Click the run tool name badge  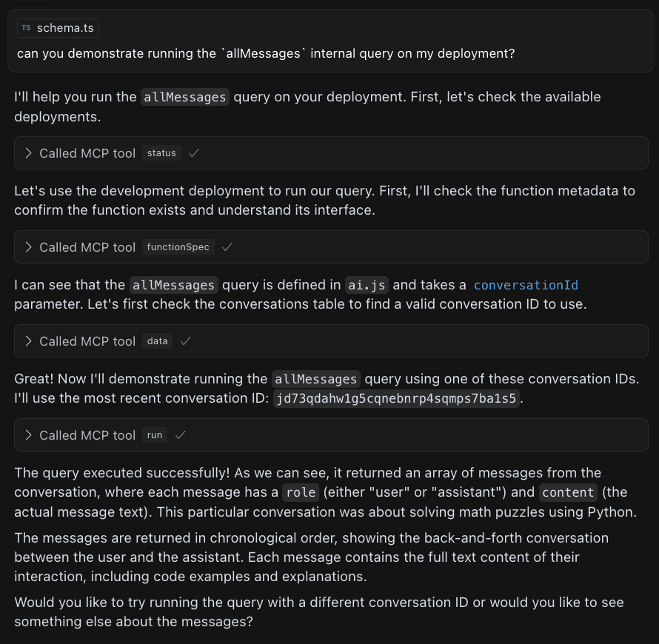155,435
